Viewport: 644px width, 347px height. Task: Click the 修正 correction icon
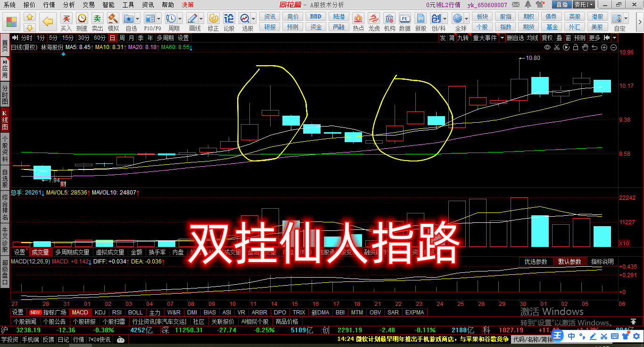point(214,21)
